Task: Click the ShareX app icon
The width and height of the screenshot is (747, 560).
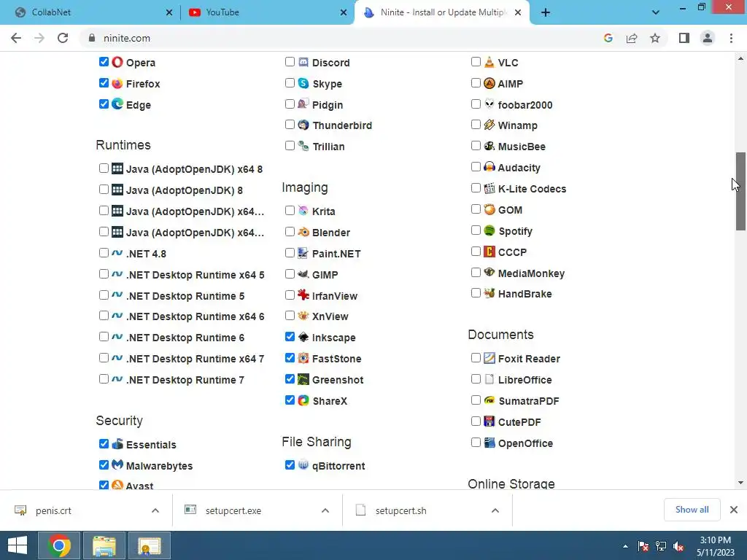Action: (303, 400)
